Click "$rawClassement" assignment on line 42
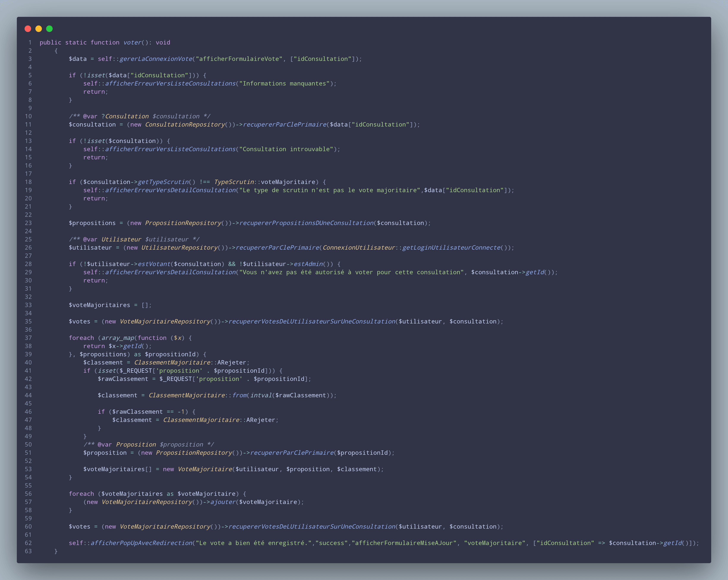 (123, 379)
